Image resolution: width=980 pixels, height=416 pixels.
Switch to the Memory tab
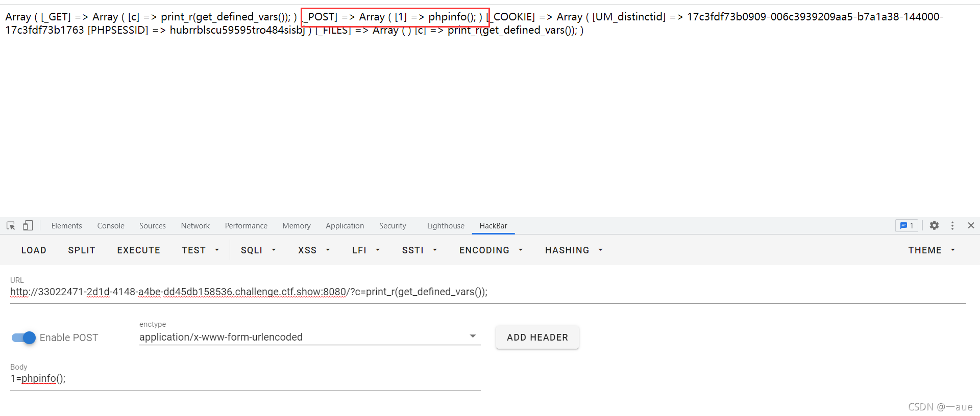coord(297,225)
